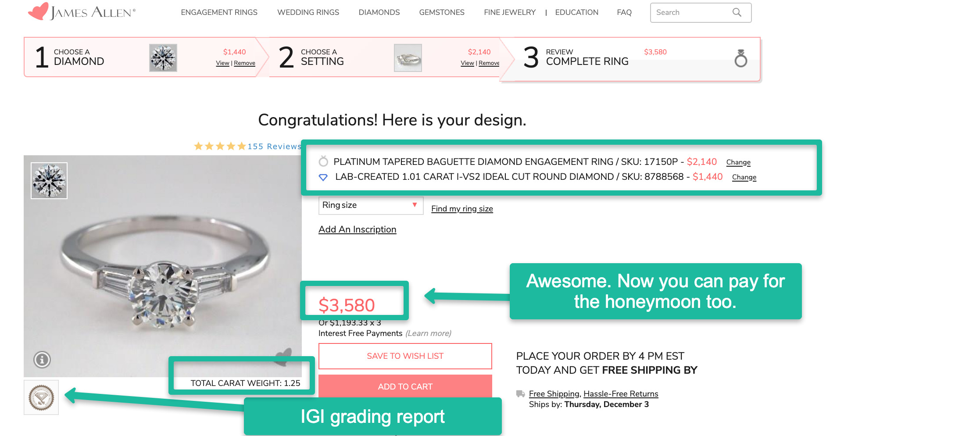Open the 155 Reviews star rating
The width and height of the screenshot is (980, 436).
(247, 147)
